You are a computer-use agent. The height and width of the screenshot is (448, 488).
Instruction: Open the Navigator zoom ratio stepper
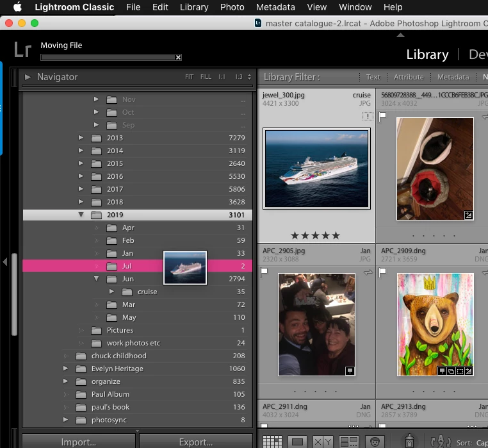click(x=249, y=77)
